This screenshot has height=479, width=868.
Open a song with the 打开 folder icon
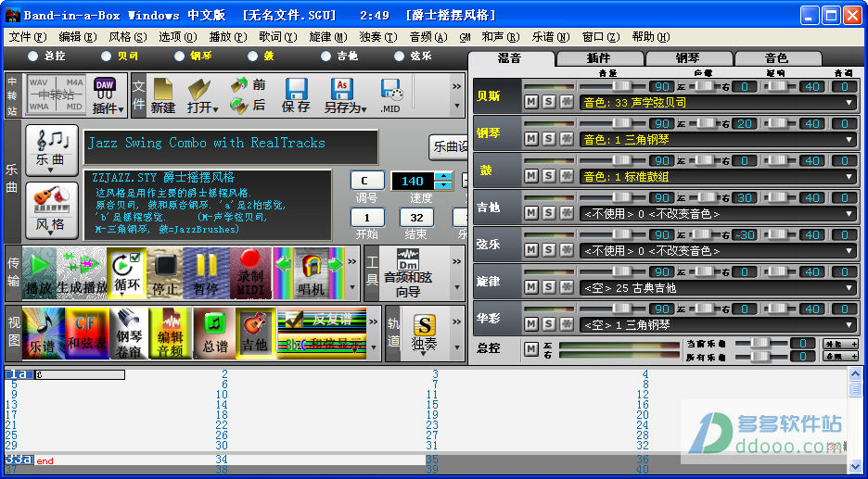click(x=202, y=95)
